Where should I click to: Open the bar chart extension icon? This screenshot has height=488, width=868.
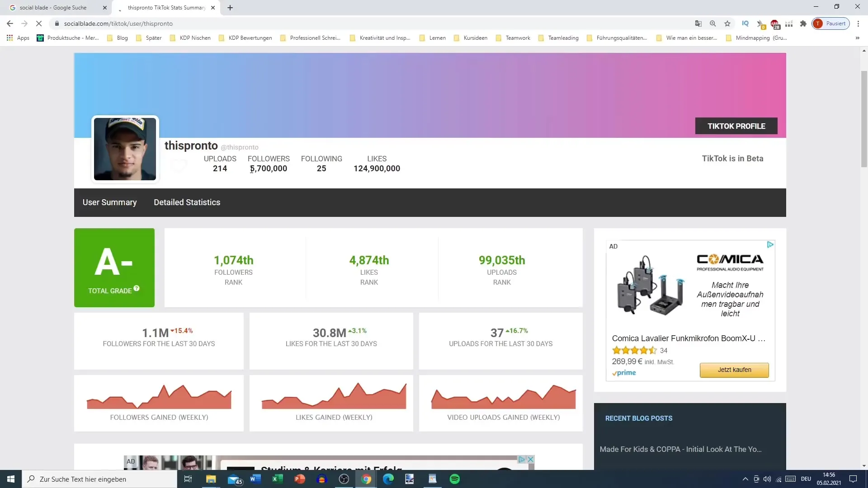[789, 24]
